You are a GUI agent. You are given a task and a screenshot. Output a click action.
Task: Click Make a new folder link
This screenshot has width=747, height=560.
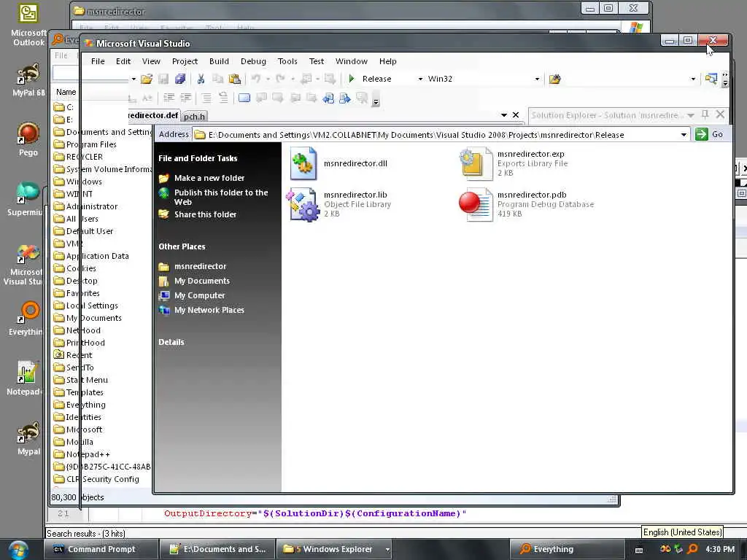pyautogui.click(x=209, y=178)
